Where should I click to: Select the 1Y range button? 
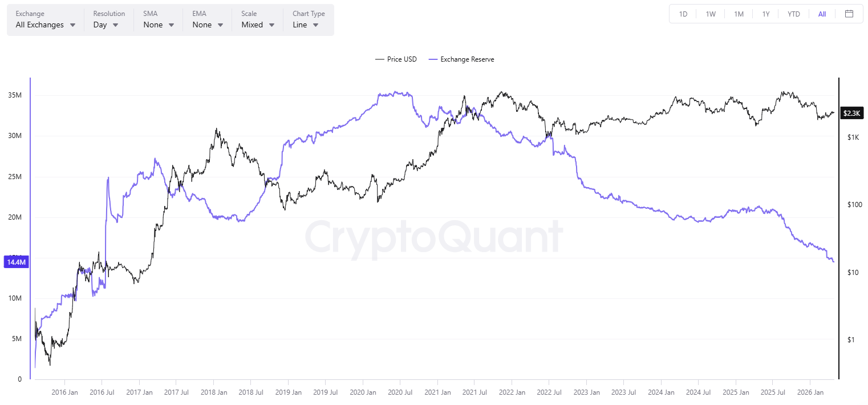[x=766, y=14]
